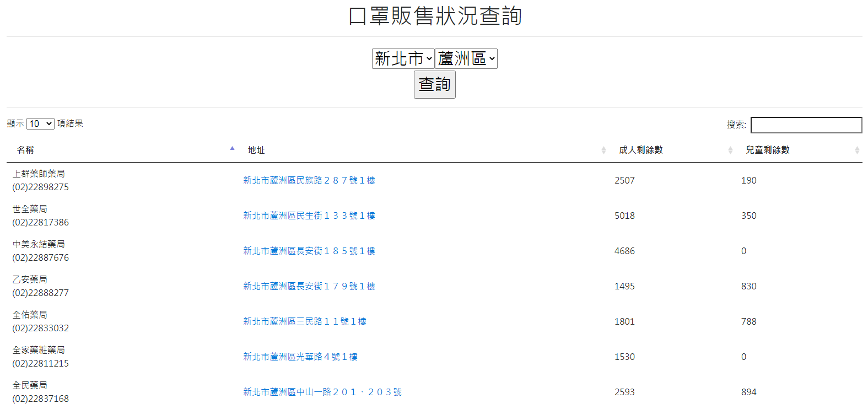Select the 上群藥師藥局 pharmacy name cell
The image size is (868, 409).
click(39, 174)
